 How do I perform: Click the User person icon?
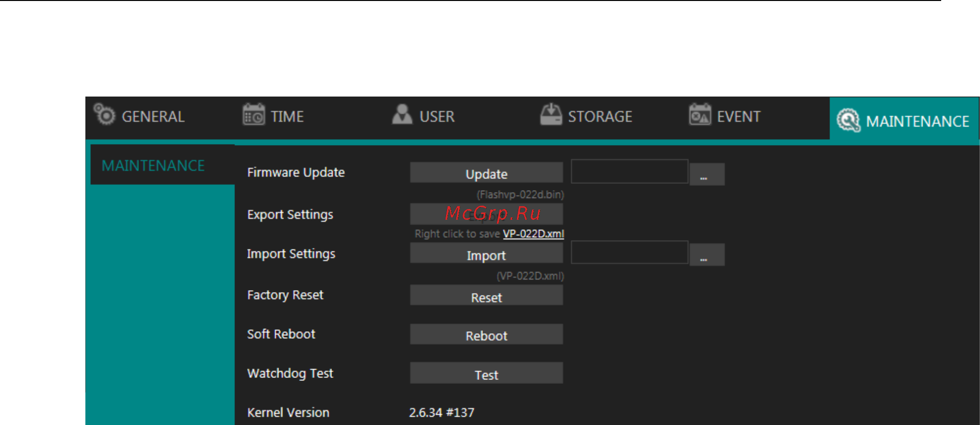tap(402, 114)
